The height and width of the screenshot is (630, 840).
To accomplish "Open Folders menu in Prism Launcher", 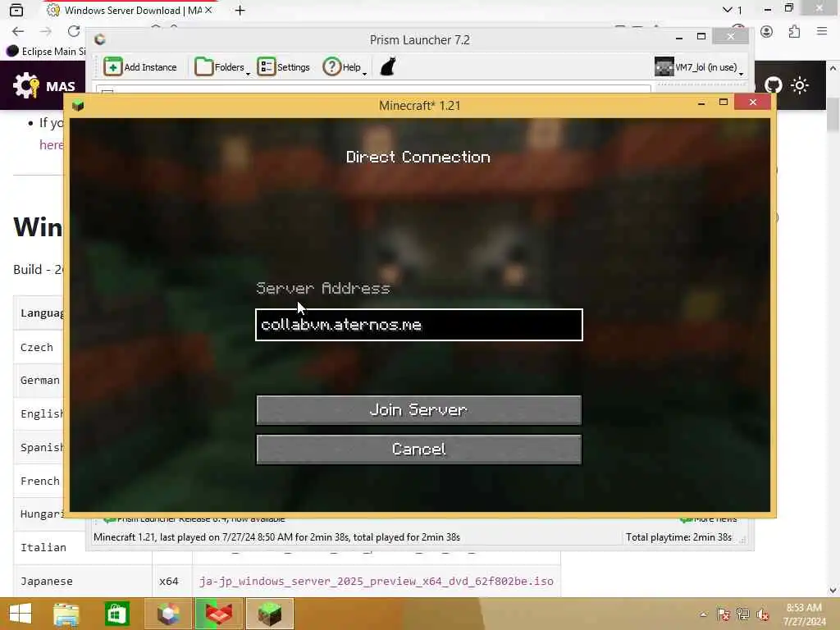I will (221, 67).
